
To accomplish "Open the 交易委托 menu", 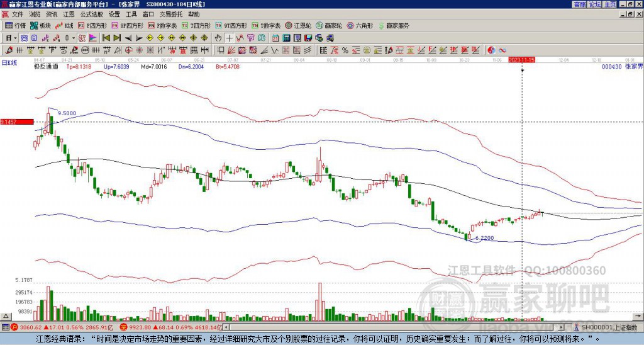I will pos(172,14).
